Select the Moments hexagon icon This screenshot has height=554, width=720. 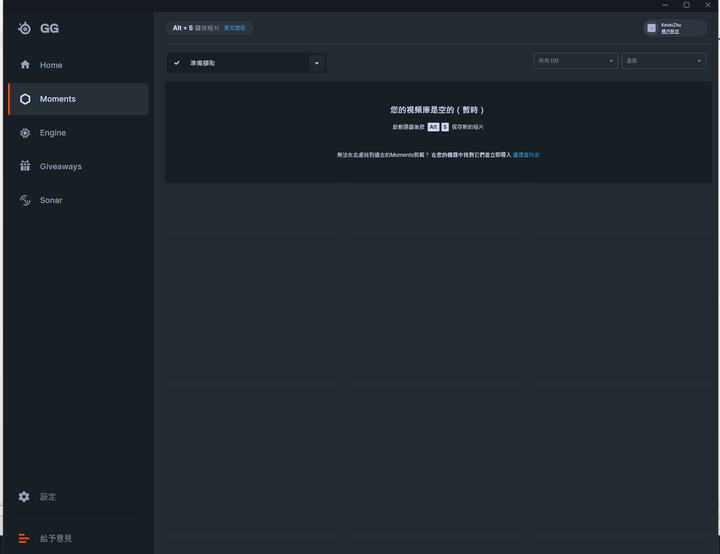click(x=25, y=99)
